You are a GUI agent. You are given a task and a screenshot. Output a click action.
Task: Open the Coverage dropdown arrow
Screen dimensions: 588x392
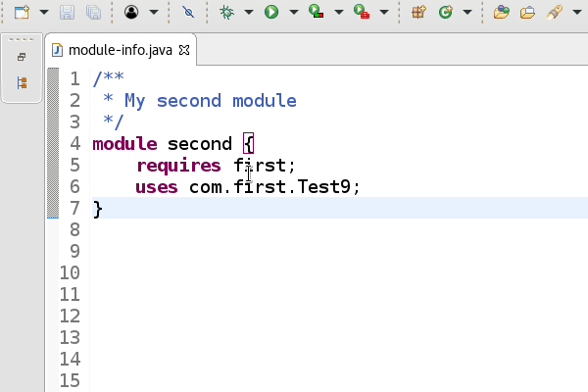339,13
